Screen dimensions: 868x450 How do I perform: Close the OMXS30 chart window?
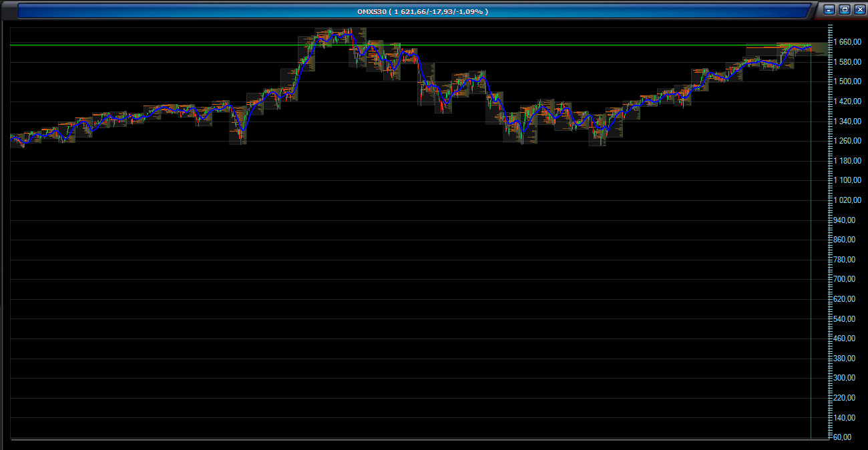click(x=859, y=10)
